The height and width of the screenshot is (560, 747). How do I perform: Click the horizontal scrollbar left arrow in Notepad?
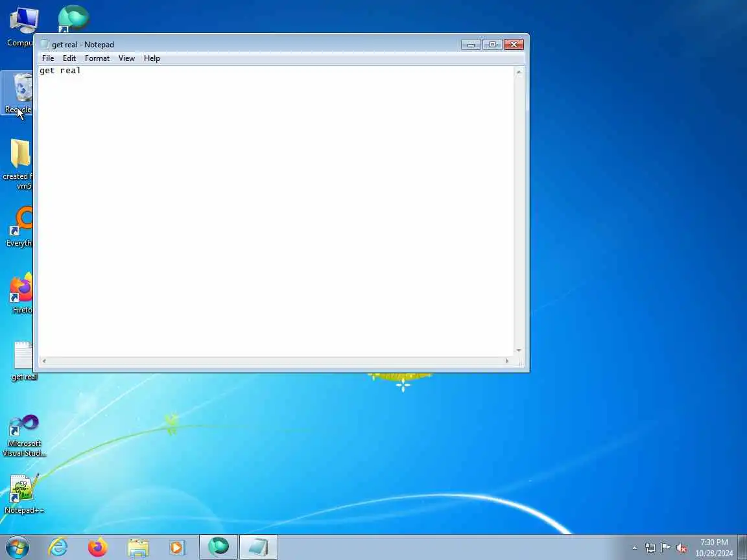point(44,361)
